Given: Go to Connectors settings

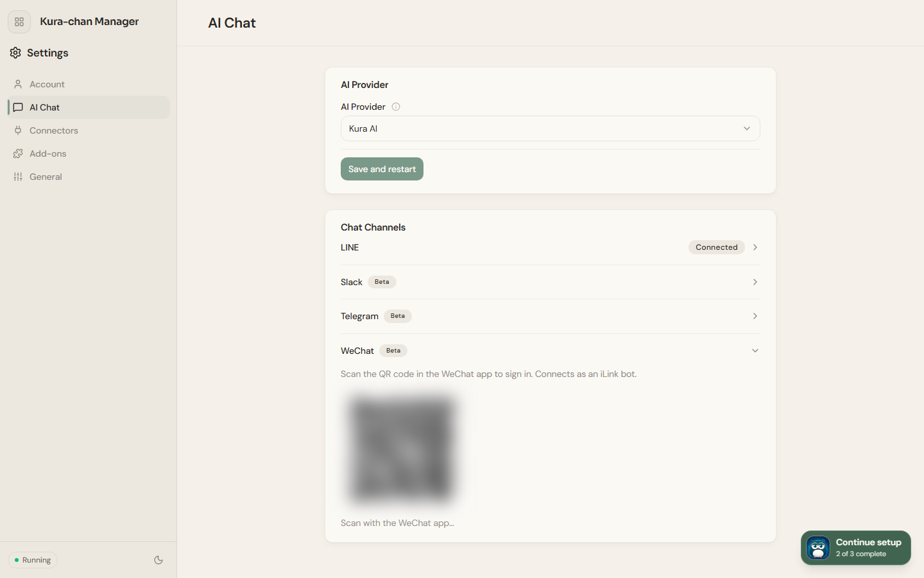Looking at the screenshot, I should point(89,130).
